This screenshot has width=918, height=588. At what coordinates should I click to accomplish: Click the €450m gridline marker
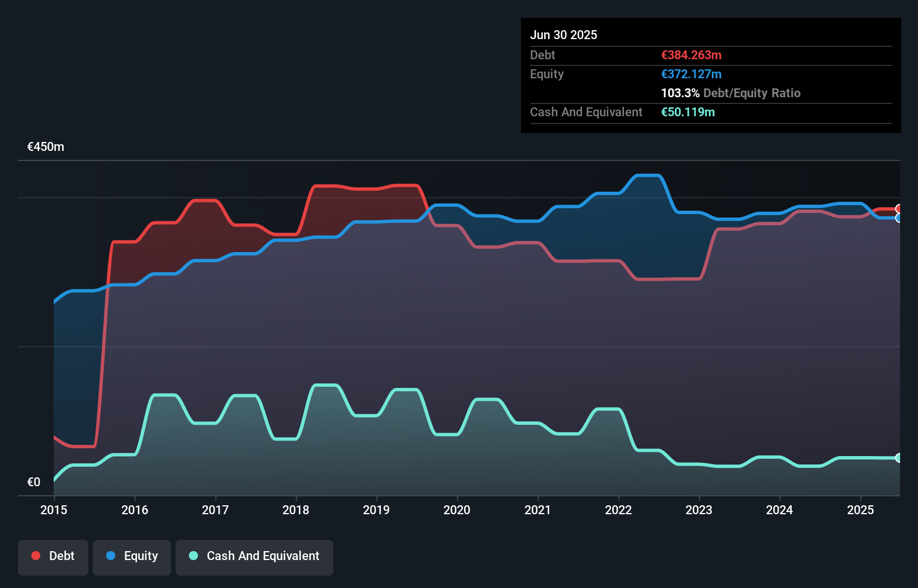pos(45,146)
